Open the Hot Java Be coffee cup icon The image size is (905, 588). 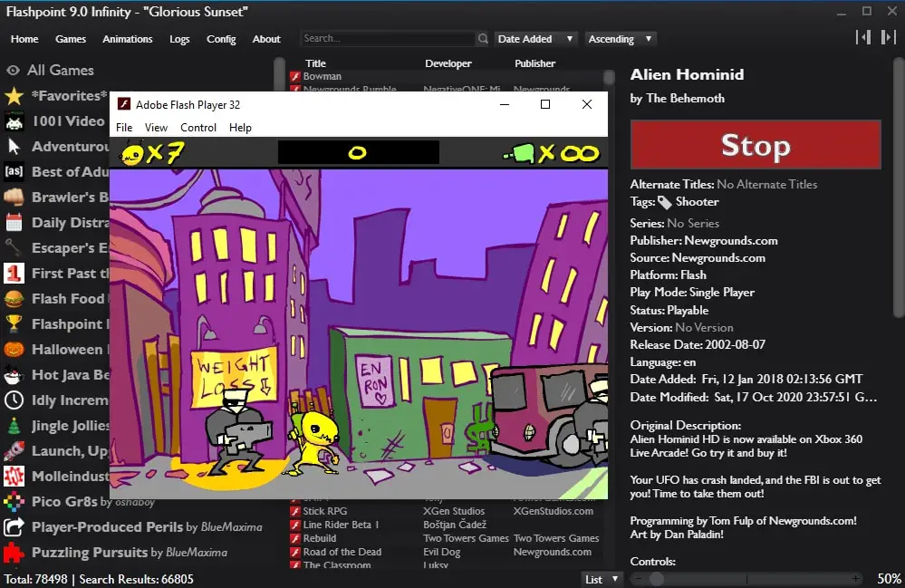tap(14, 375)
